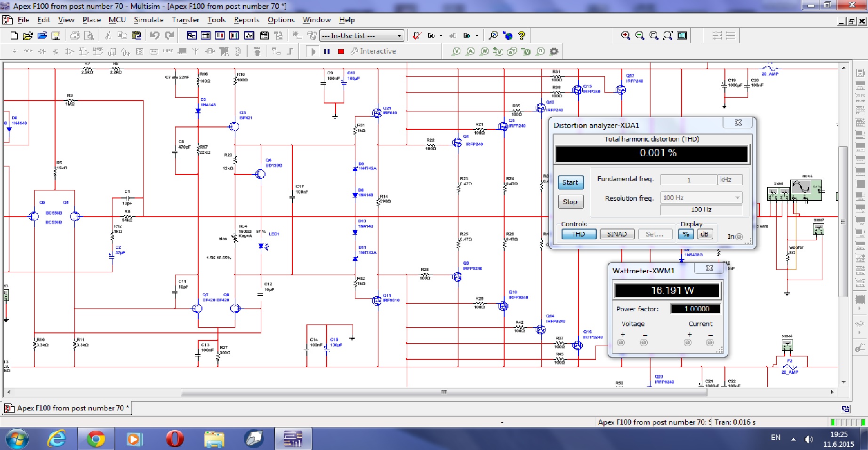Print the circuit with the printer icon
This screenshot has height=450, width=868.
point(75,36)
